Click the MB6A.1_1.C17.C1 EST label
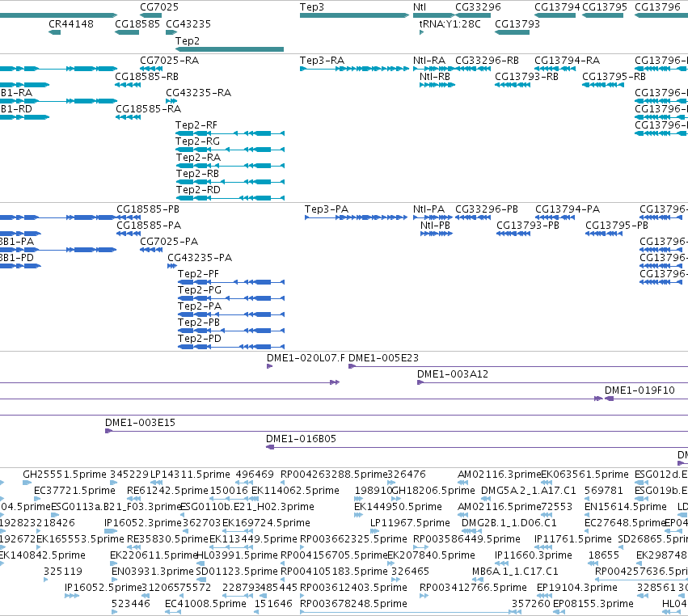The height and width of the screenshot is (616, 688). [x=515, y=572]
